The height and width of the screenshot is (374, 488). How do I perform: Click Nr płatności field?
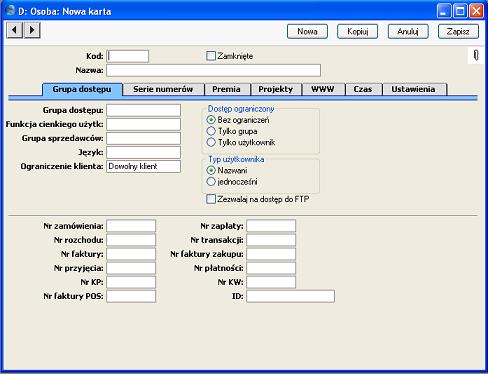[271, 268]
